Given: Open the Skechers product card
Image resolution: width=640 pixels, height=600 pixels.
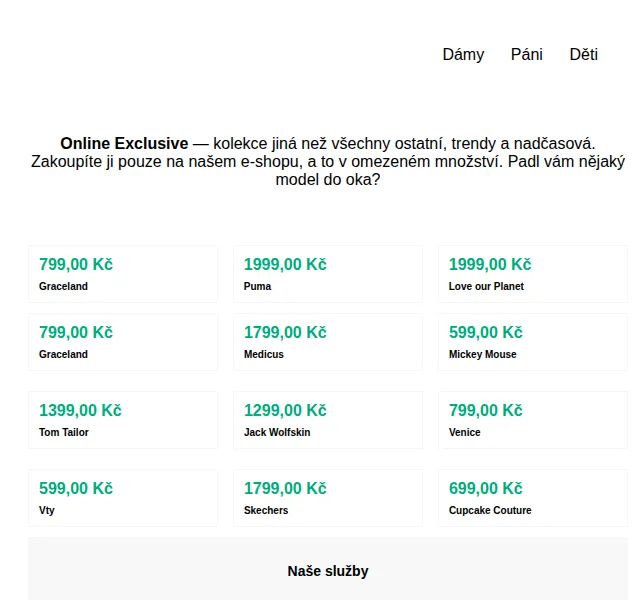Looking at the screenshot, I should coord(328,498).
